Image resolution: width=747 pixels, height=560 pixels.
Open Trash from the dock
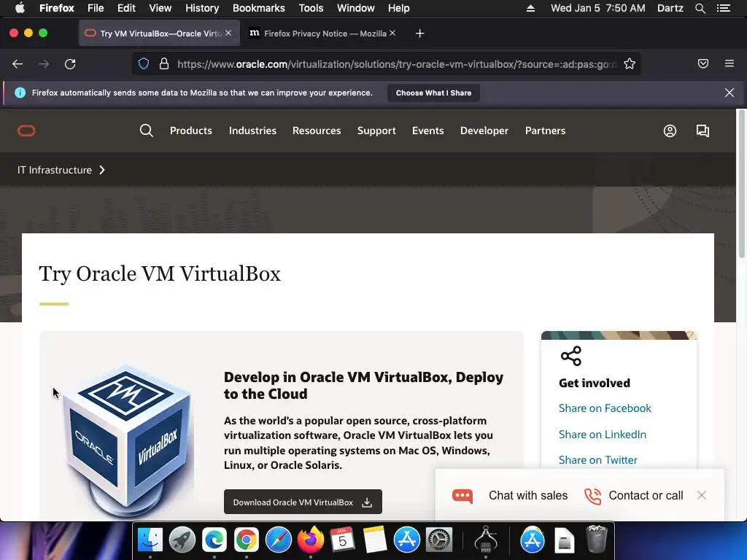coord(596,539)
